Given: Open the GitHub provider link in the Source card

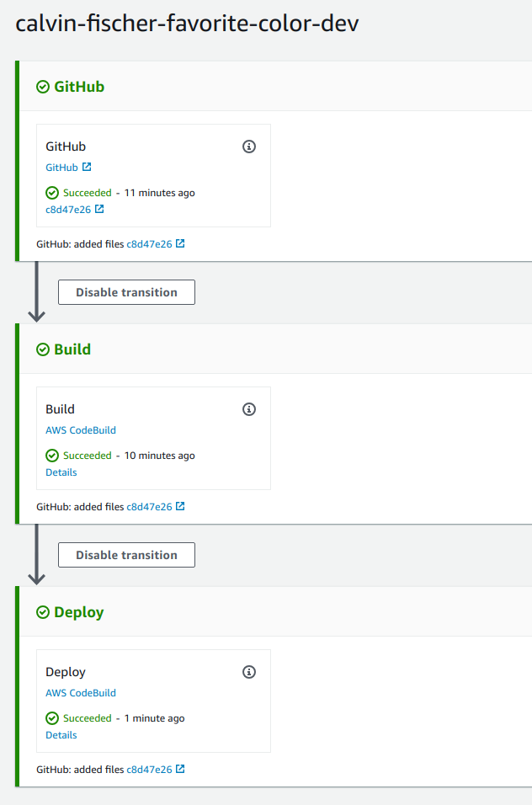Looking at the screenshot, I should (x=61, y=168).
